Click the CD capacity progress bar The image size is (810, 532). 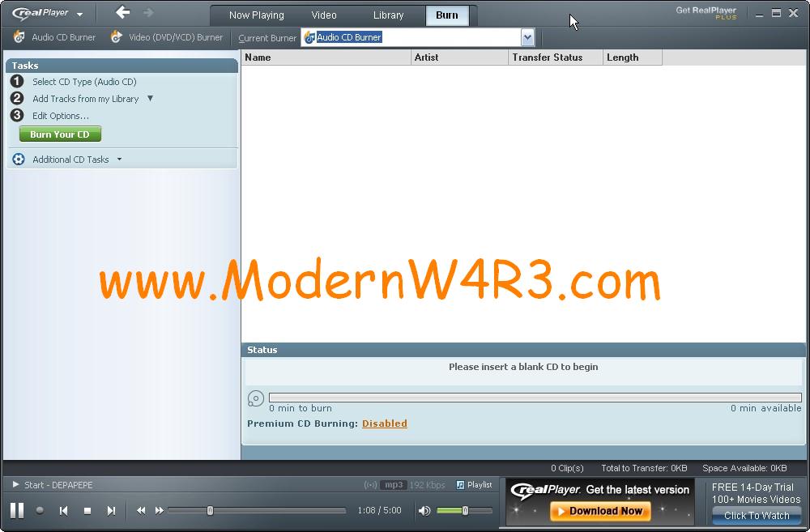tap(535, 398)
